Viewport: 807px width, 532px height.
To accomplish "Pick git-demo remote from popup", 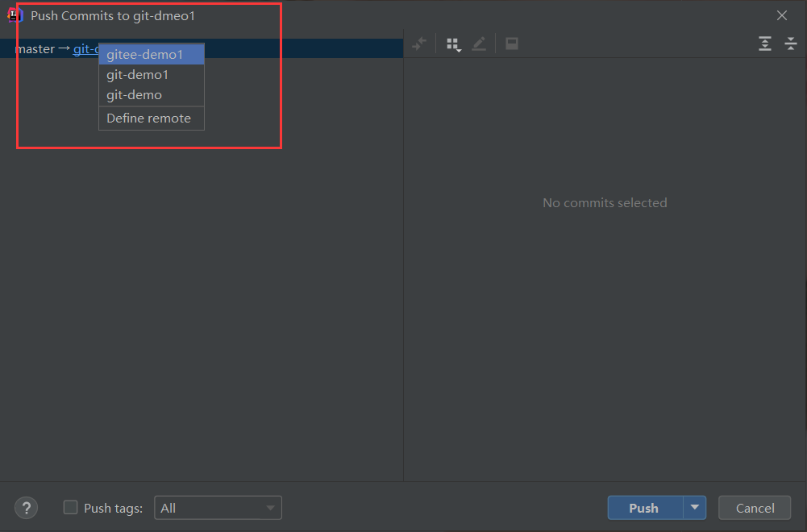I will (152, 95).
